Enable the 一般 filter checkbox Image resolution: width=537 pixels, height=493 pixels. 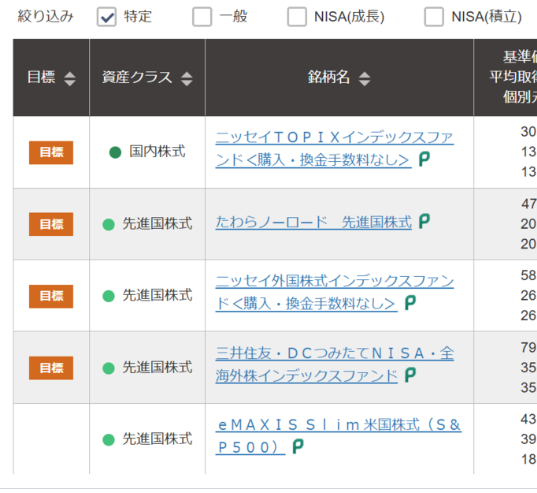pos(202,17)
